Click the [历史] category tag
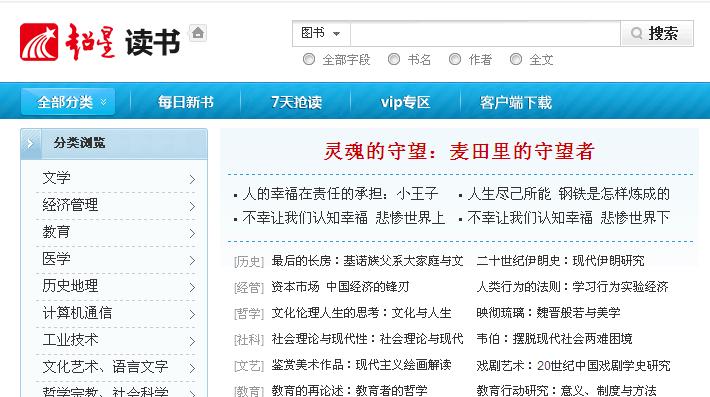The image size is (710, 397). 249,262
